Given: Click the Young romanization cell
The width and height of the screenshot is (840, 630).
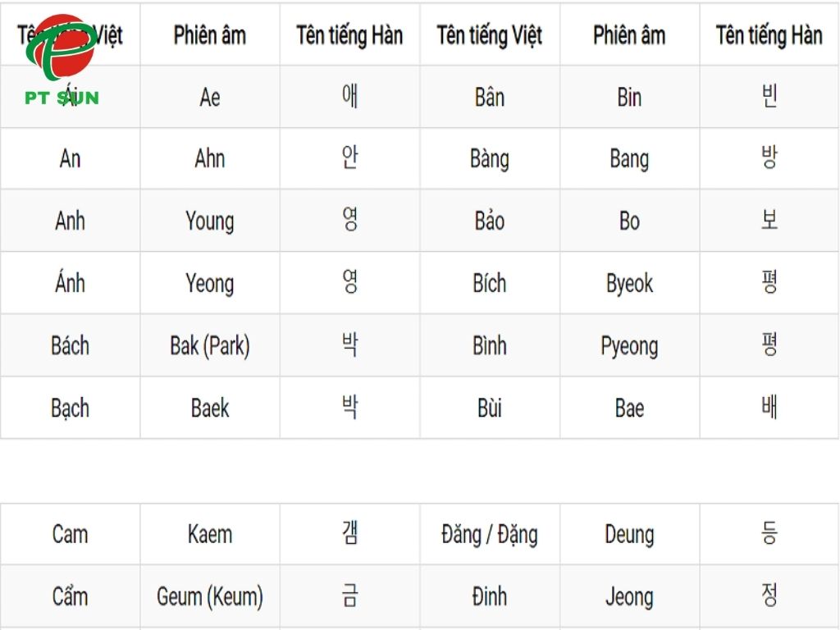Looking at the screenshot, I should (x=210, y=221).
